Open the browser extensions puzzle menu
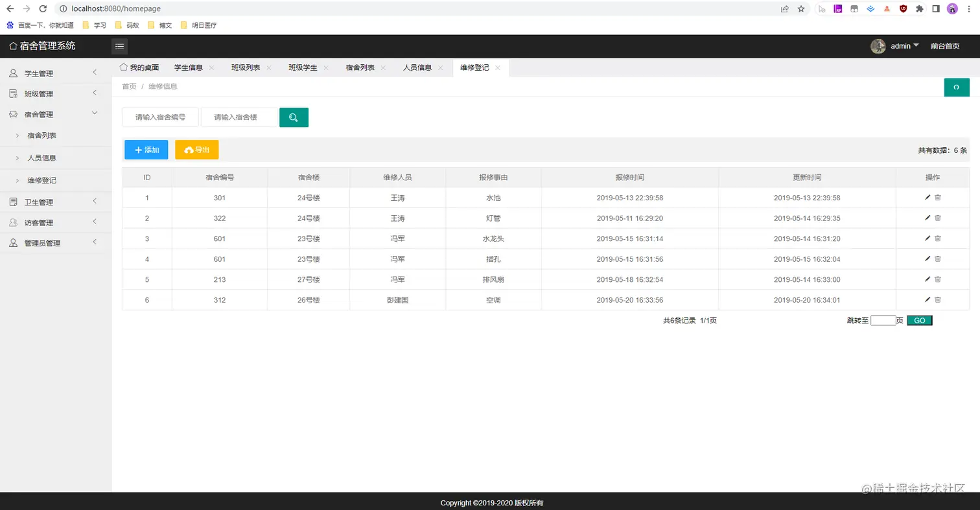Screen dimensions: 980x510 pos(919,9)
